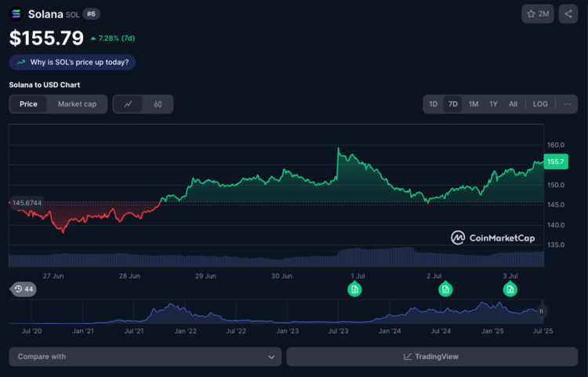Open the 2 Jul news marker
Screen dimensions: 588x377
445,289
